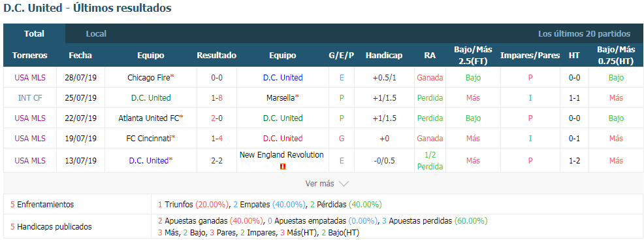Viewport: 644px width, 240px height.
Task: Click the 1-4 result against FC Cincinnati
Action: pyautogui.click(x=216, y=138)
